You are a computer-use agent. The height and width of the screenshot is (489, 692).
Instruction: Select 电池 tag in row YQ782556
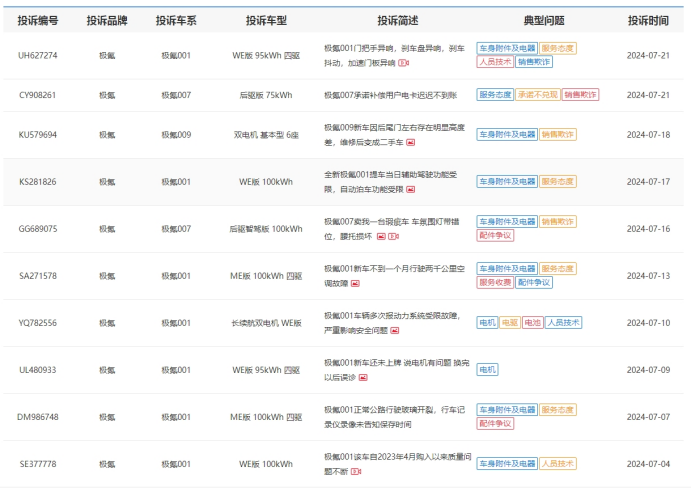coord(533,323)
